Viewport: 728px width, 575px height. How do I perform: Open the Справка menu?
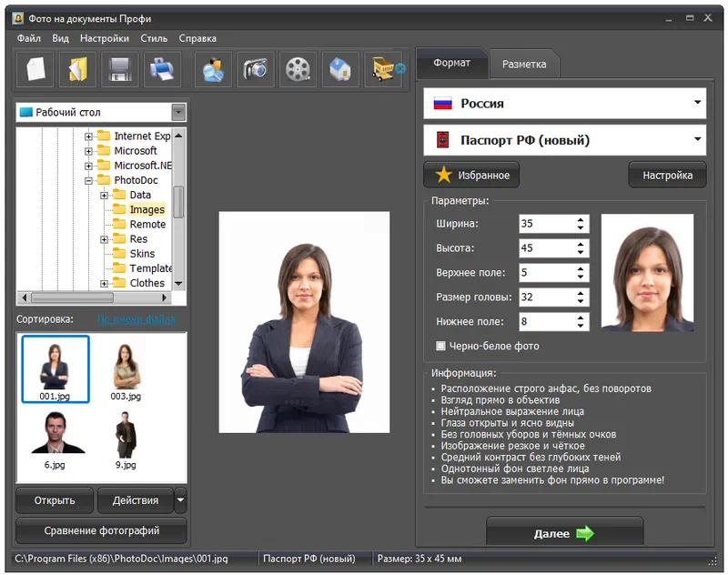tap(197, 38)
